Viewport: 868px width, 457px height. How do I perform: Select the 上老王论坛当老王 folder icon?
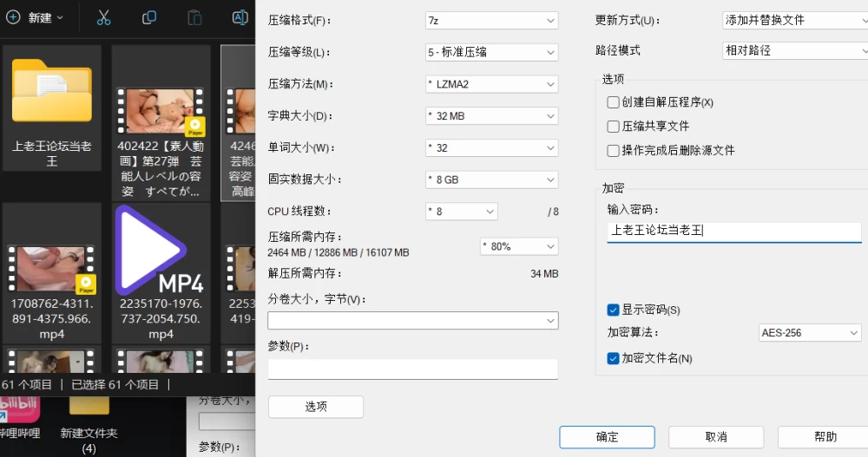point(52,91)
